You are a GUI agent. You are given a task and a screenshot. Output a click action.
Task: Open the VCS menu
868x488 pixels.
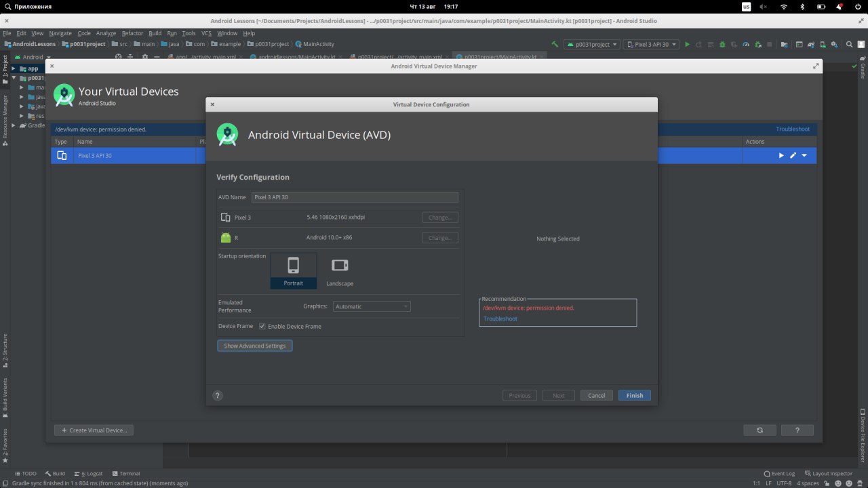click(x=206, y=33)
